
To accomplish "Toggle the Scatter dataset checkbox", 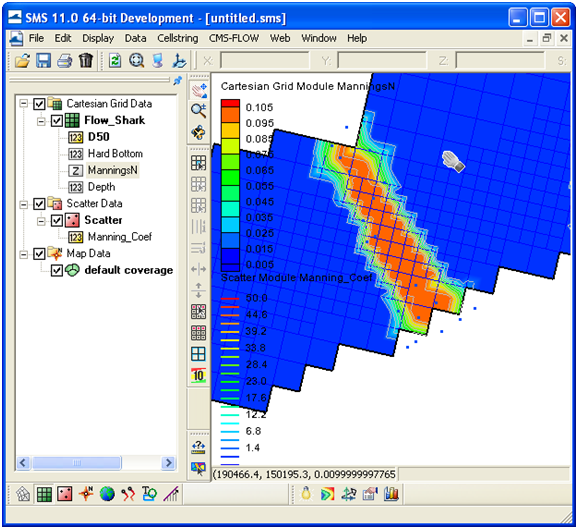I will pos(57,220).
